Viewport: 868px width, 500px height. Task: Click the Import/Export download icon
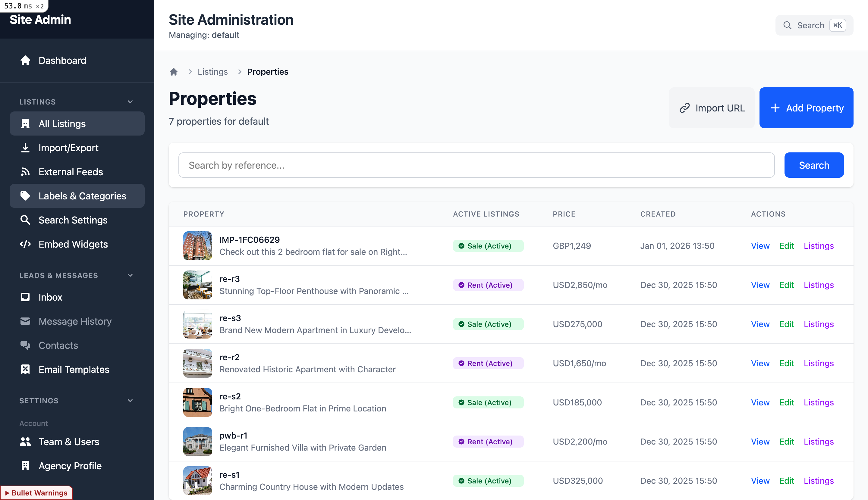click(x=25, y=148)
